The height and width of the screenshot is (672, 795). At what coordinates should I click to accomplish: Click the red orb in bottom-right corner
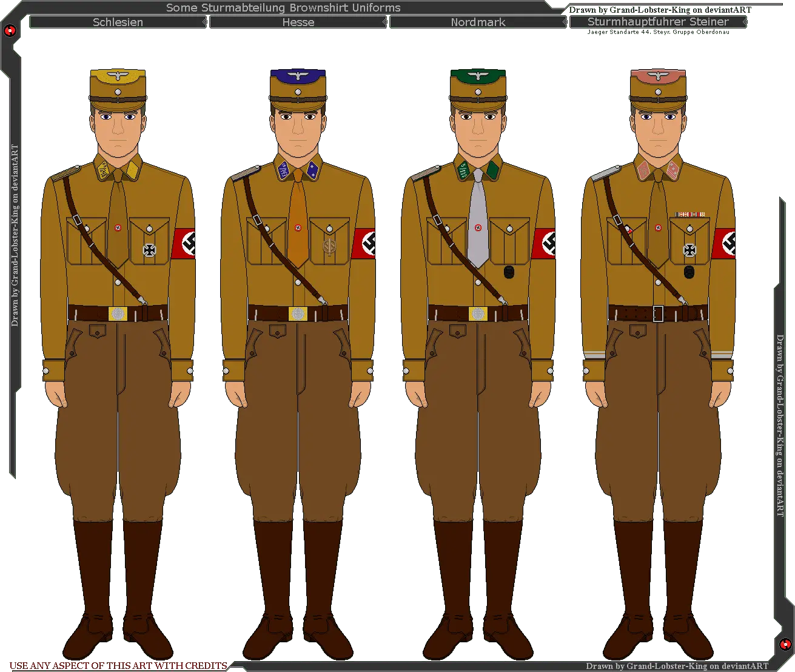pos(785,643)
